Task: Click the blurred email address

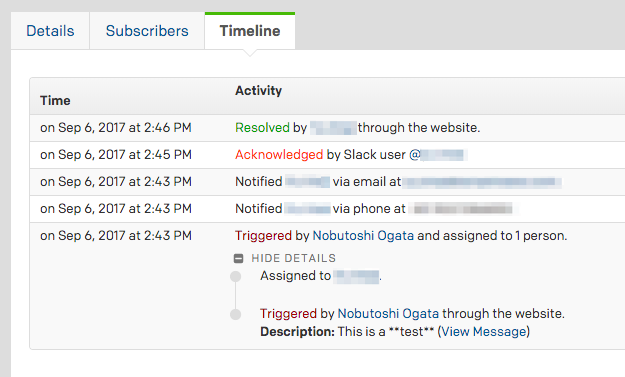Action: point(482,182)
